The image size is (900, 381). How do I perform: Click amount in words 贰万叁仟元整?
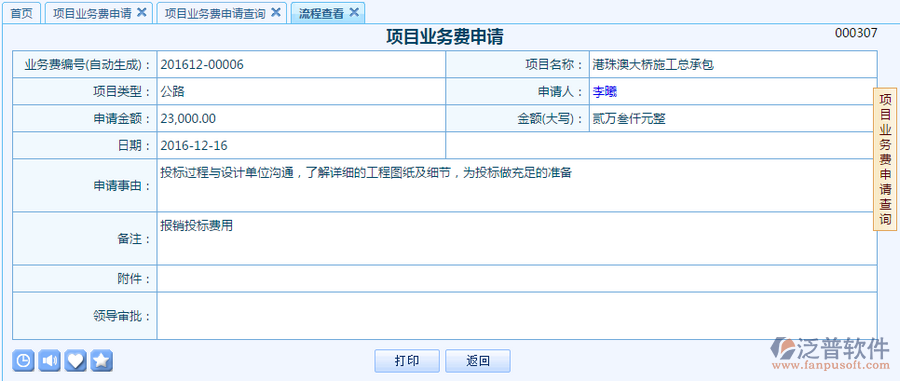pos(629,119)
